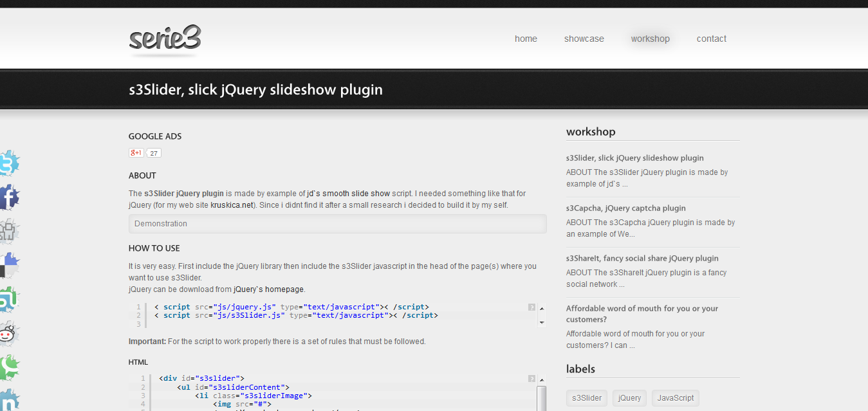The width and height of the screenshot is (868, 411).
Task: Open the "jQuery`s homepage" link
Action: [269, 289]
